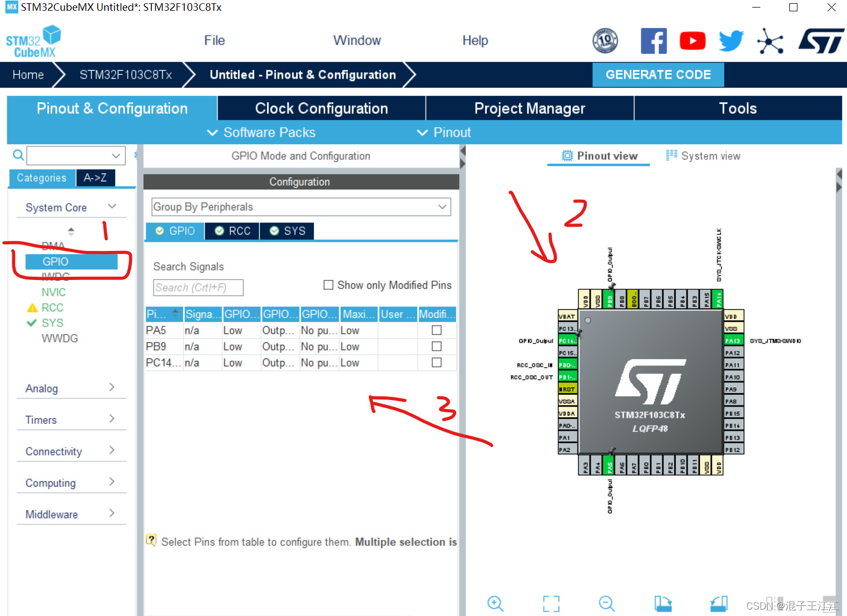Rotate the chip clockwise
The height and width of the screenshot is (616, 847).
[x=663, y=603]
